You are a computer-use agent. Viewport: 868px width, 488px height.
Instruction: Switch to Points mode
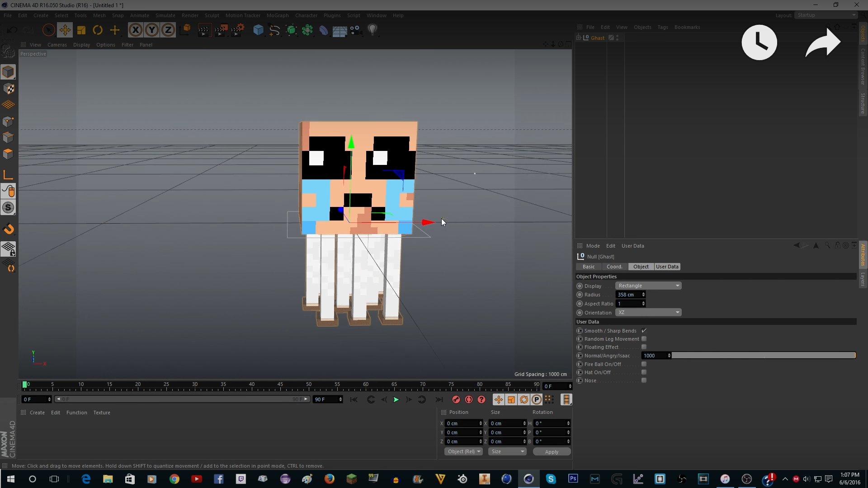pos(8,121)
